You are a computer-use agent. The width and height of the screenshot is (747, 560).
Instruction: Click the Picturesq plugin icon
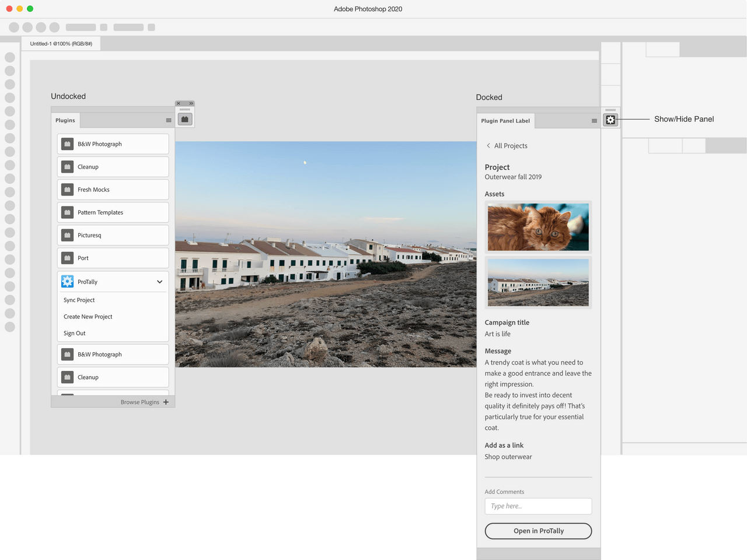point(67,235)
